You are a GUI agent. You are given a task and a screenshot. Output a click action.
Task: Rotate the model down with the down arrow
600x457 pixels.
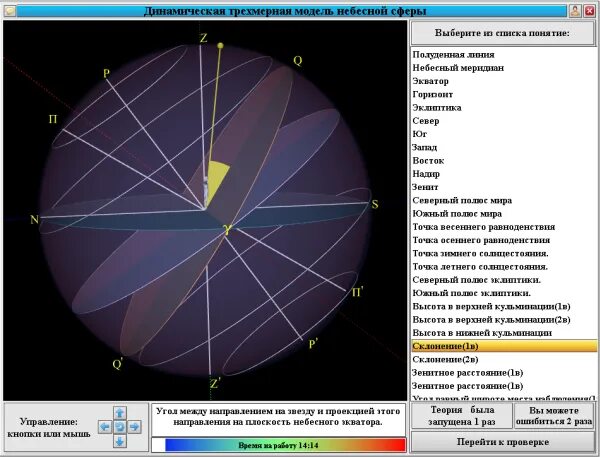(x=120, y=441)
